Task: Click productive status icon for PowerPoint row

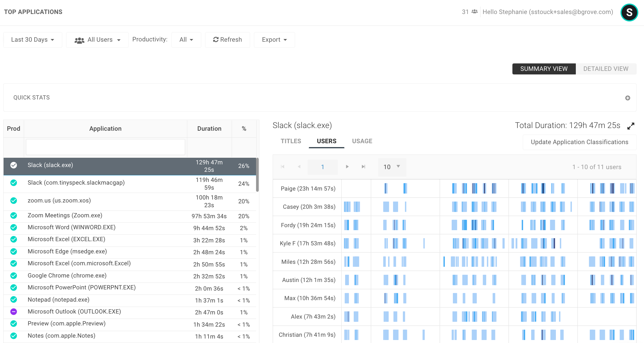Action: [14, 288]
